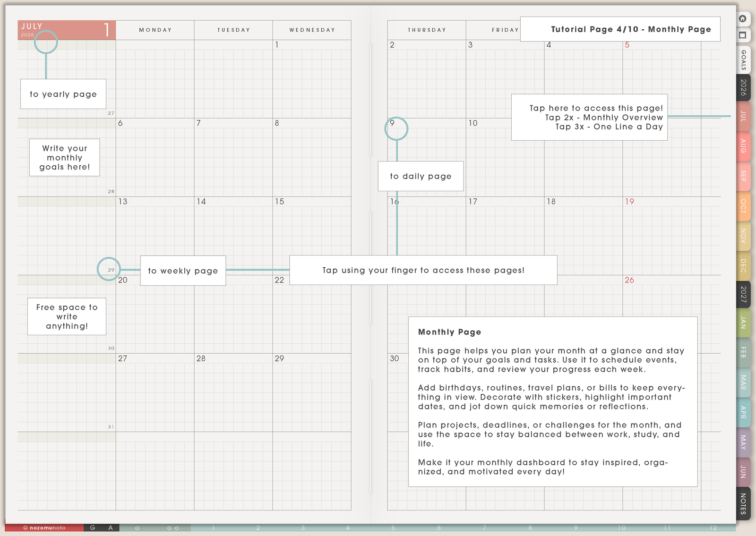Open the daily page for Tuesday 28
The width and height of the screenshot is (756, 536).
(x=201, y=358)
